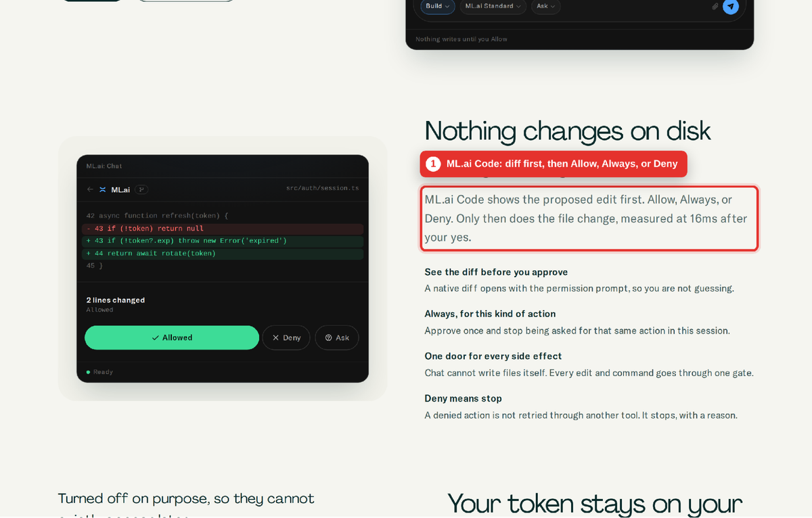Click the green Ready status dot
This screenshot has width=812, height=518.
[x=88, y=372]
